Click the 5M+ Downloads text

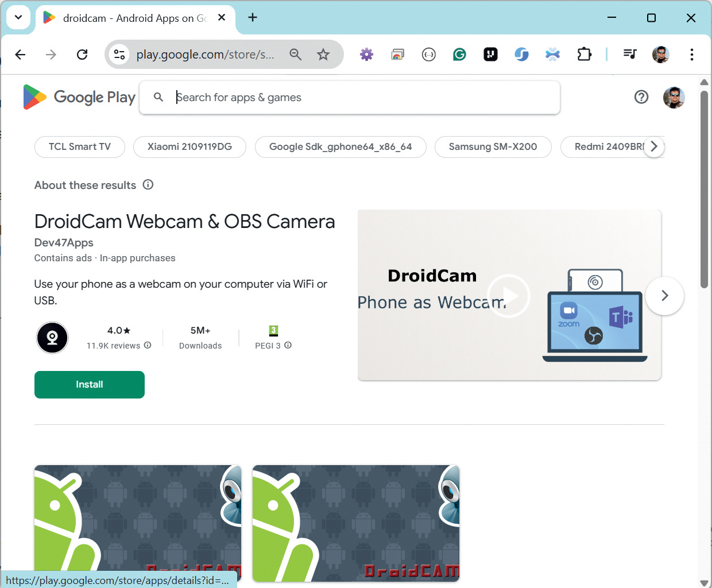(x=200, y=338)
